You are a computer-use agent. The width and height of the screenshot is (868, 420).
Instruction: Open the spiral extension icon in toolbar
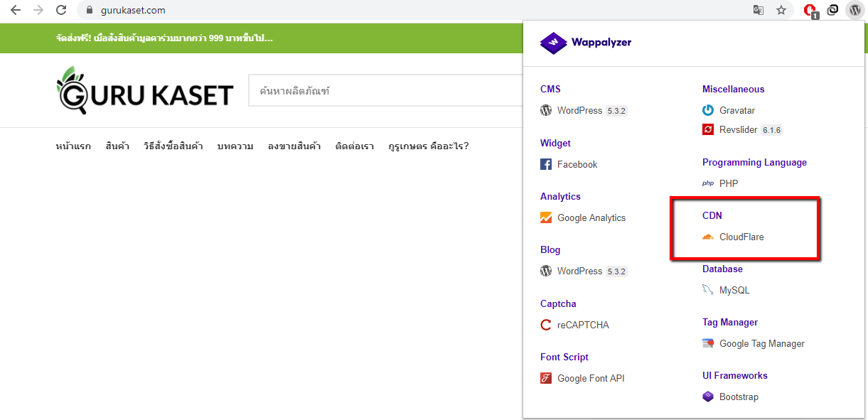(832, 11)
